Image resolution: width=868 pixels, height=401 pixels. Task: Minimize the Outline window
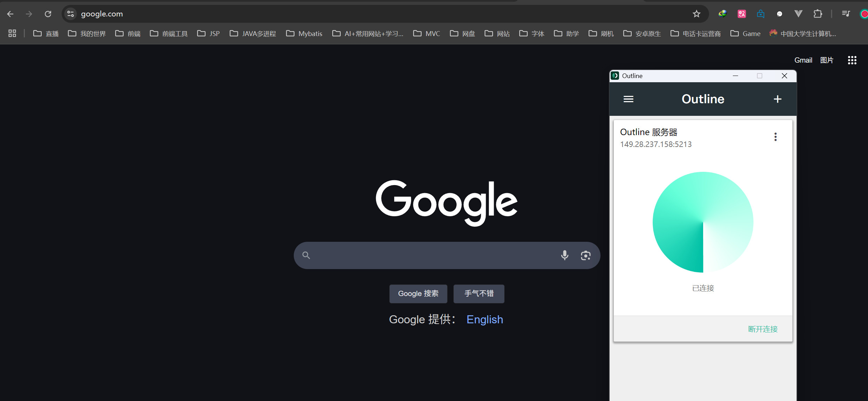(x=735, y=76)
